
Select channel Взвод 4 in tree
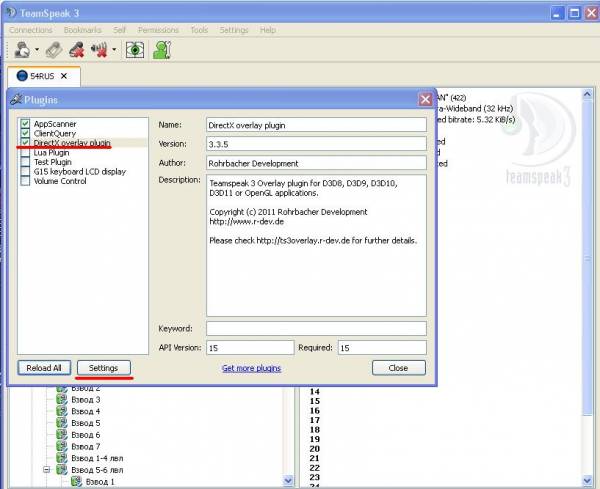86,411
